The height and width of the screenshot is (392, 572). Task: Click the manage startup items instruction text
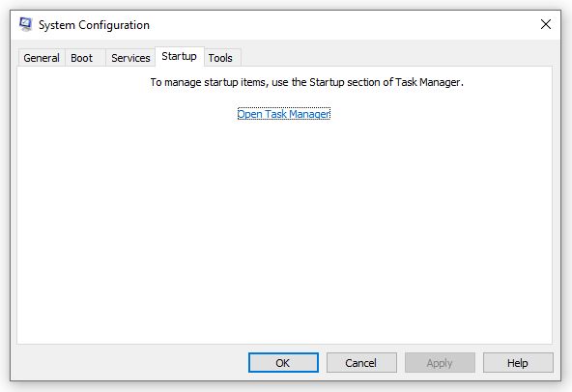tap(307, 82)
